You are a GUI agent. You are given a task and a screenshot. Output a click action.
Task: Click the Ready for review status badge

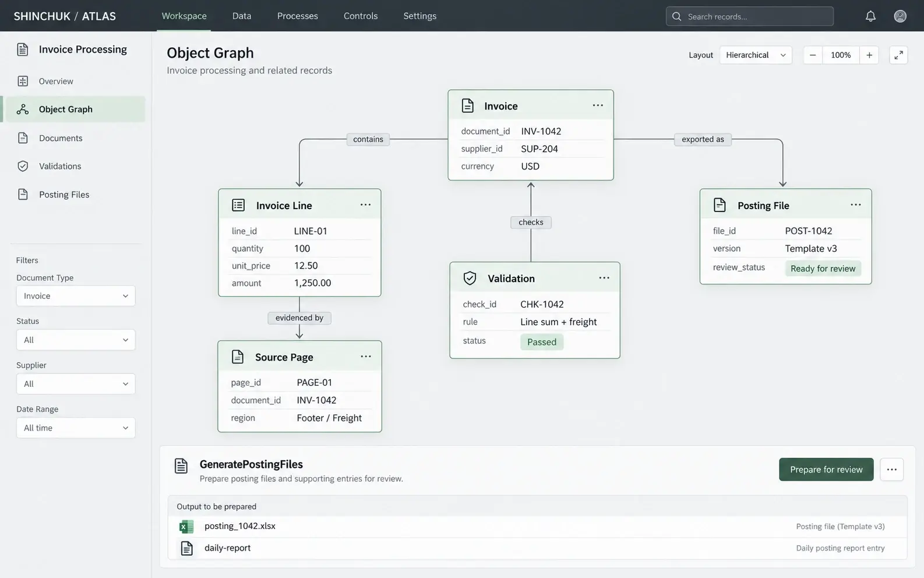[x=823, y=269]
